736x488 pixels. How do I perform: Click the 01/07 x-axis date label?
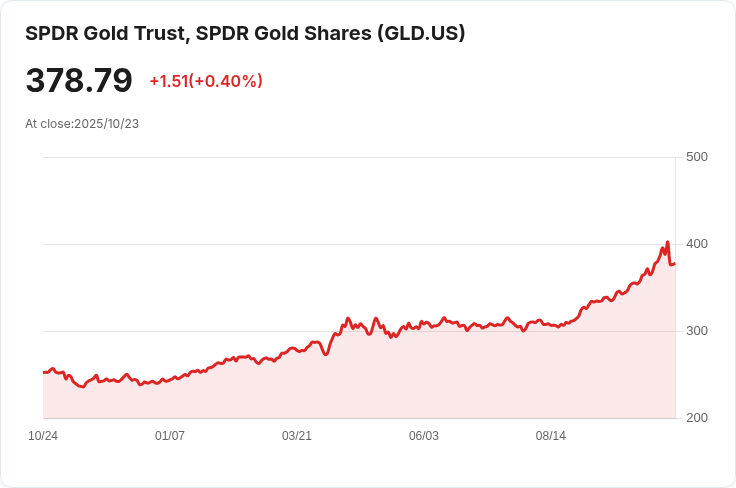(169, 436)
